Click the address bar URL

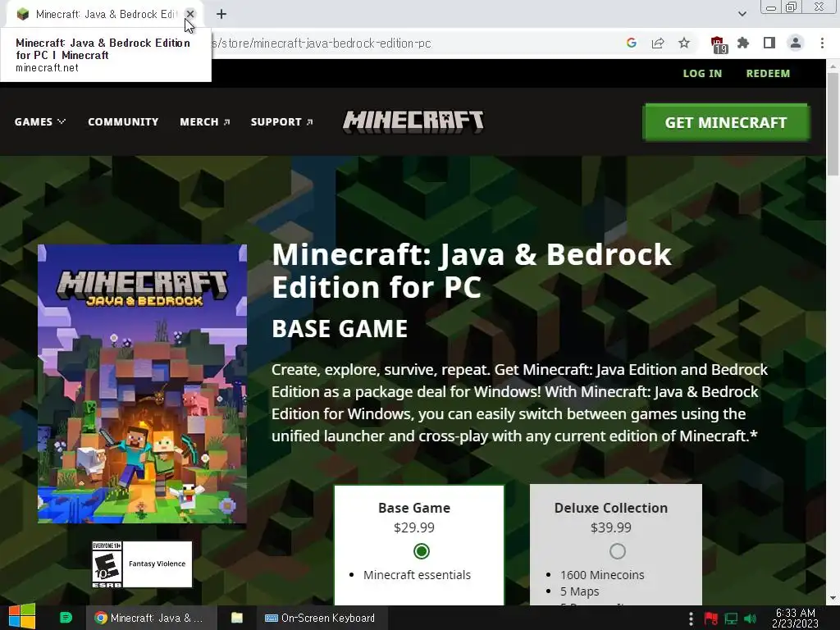(322, 43)
